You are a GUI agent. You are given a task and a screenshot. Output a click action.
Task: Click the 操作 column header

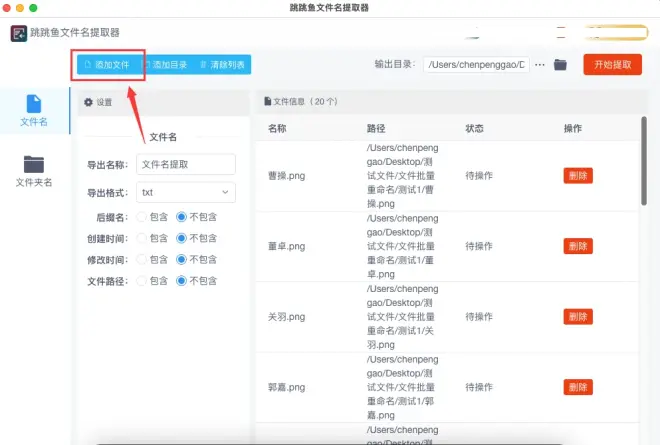pos(573,128)
